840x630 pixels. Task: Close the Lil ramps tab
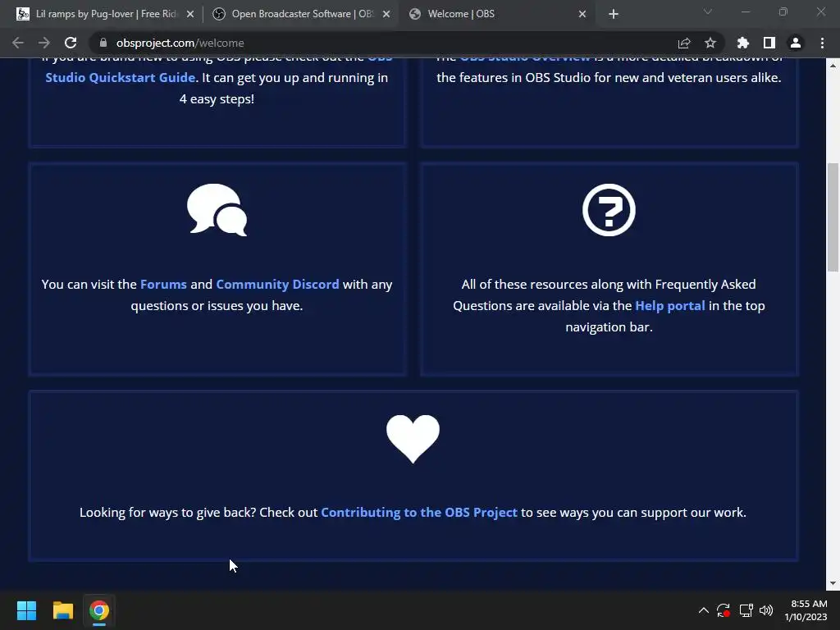click(x=190, y=15)
